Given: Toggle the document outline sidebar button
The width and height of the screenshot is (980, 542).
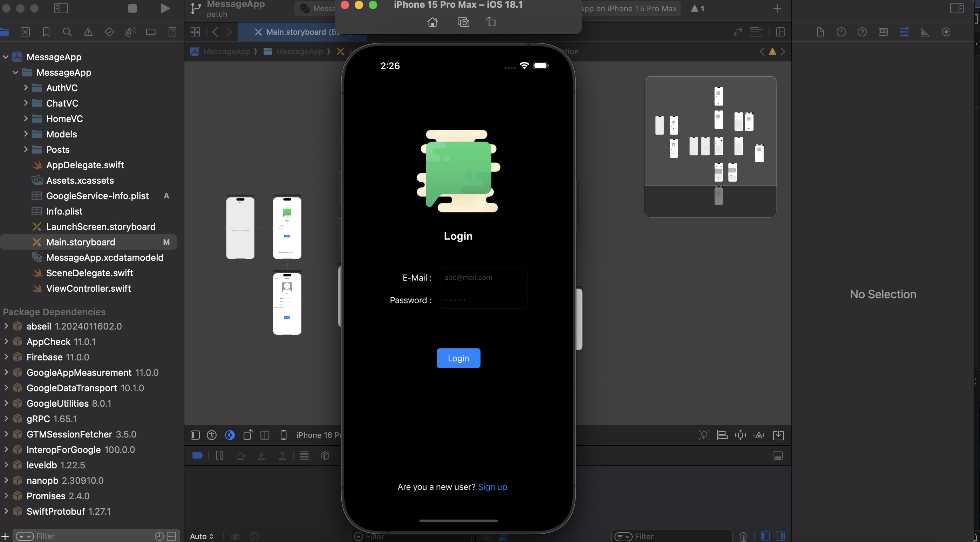Looking at the screenshot, I should [x=195, y=435].
